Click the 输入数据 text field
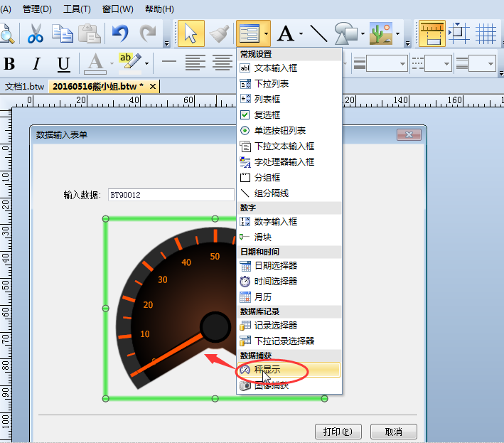Screen dimensions: 504x443 (x=171, y=195)
